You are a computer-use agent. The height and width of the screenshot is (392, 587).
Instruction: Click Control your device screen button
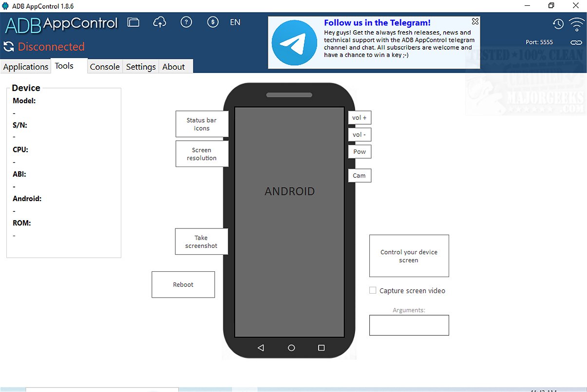[409, 256]
